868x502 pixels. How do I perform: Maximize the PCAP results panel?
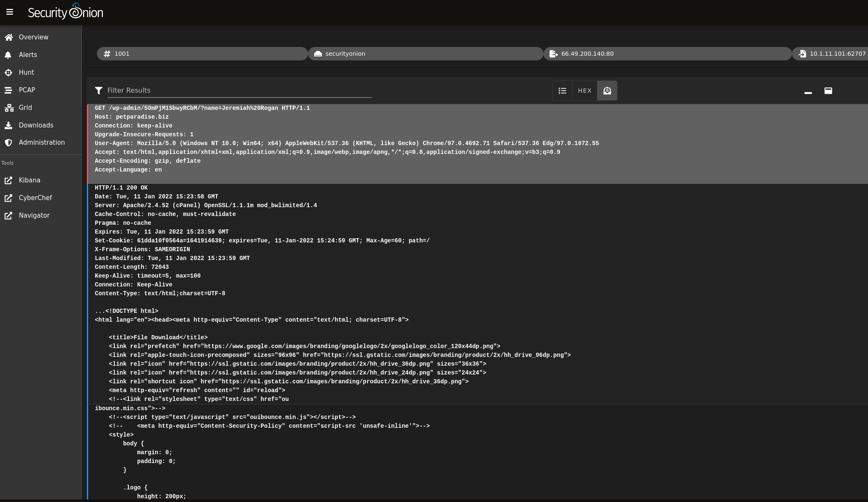coord(828,91)
